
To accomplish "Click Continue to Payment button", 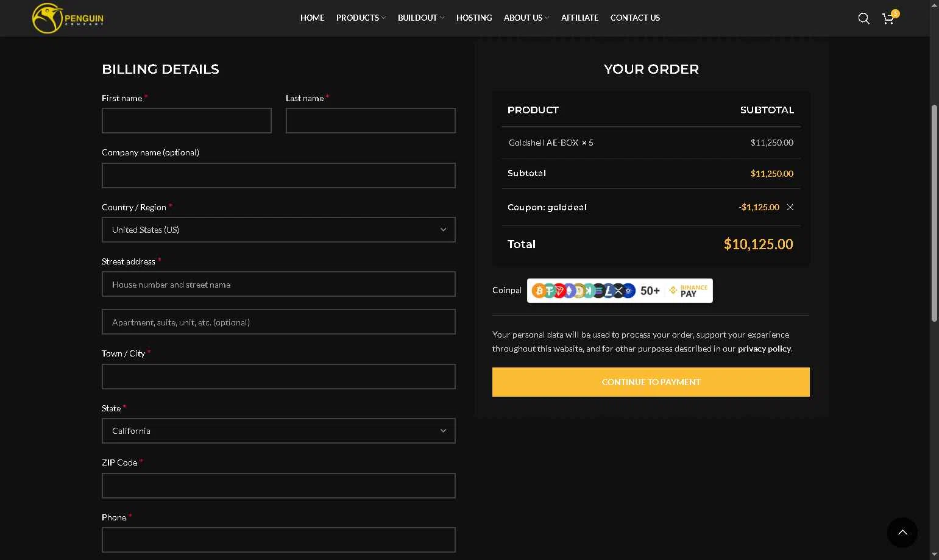I will pyautogui.click(x=651, y=382).
